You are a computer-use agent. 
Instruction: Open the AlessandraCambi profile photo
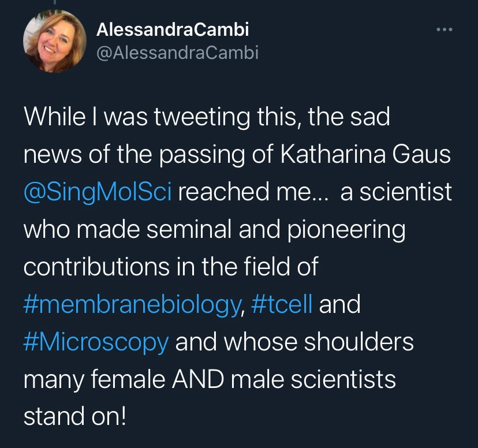[x=51, y=43]
